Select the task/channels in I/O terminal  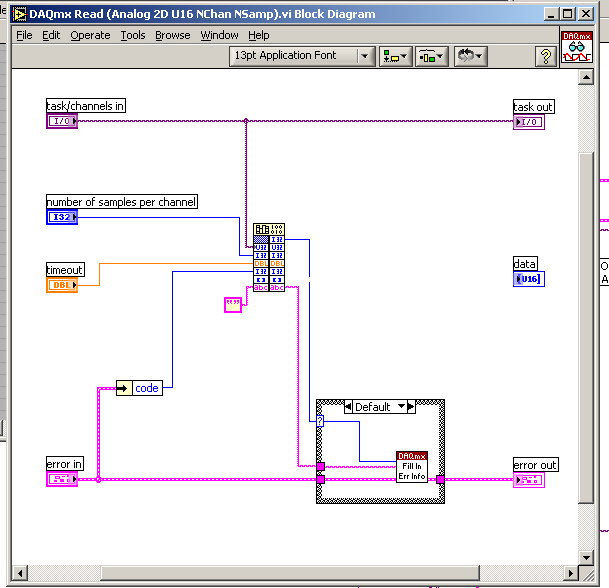pyautogui.click(x=62, y=121)
